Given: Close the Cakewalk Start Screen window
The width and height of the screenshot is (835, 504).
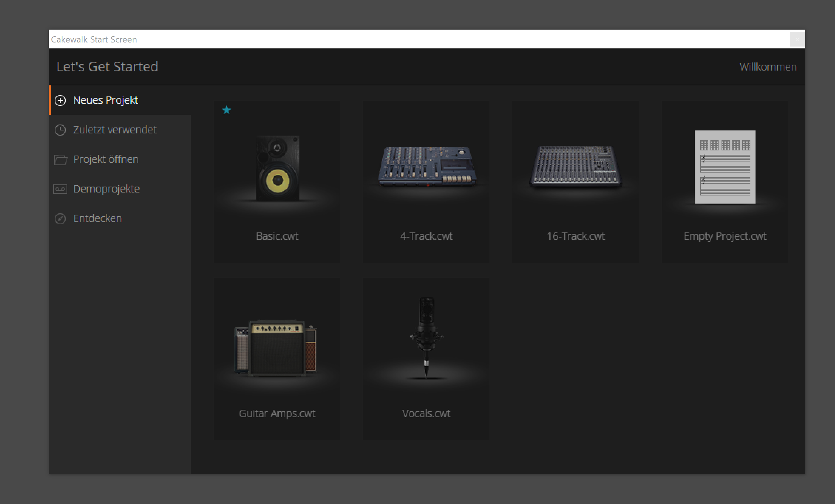Looking at the screenshot, I should point(797,39).
